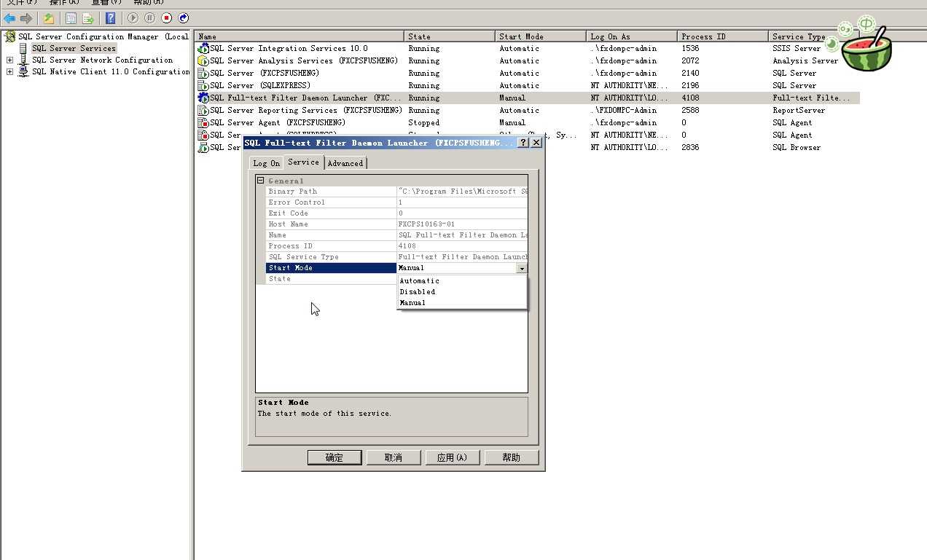The height and width of the screenshot is (560, 927).
Task: Click the SQL Browser service type cell
Action: [x=797, y=148]
